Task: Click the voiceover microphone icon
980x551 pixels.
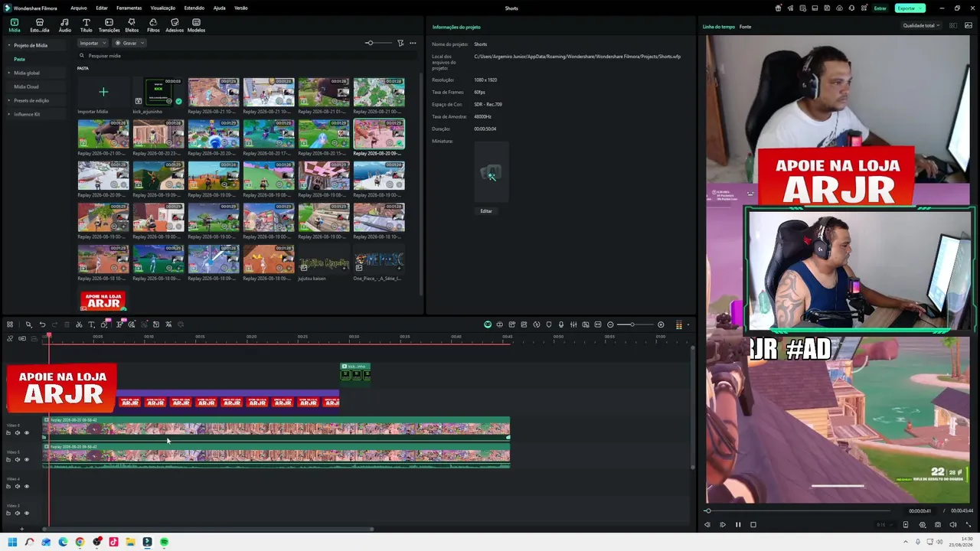Action: [561, 324]
